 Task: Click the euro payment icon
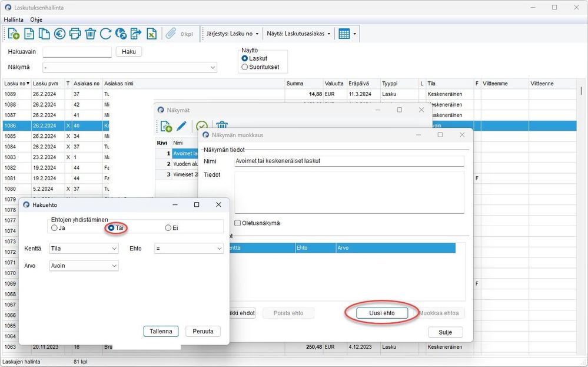[x=59, y=34]
